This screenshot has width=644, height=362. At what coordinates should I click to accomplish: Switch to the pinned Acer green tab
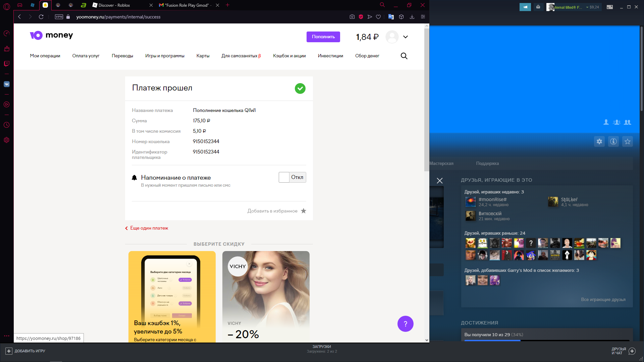[x=84, y=5]
